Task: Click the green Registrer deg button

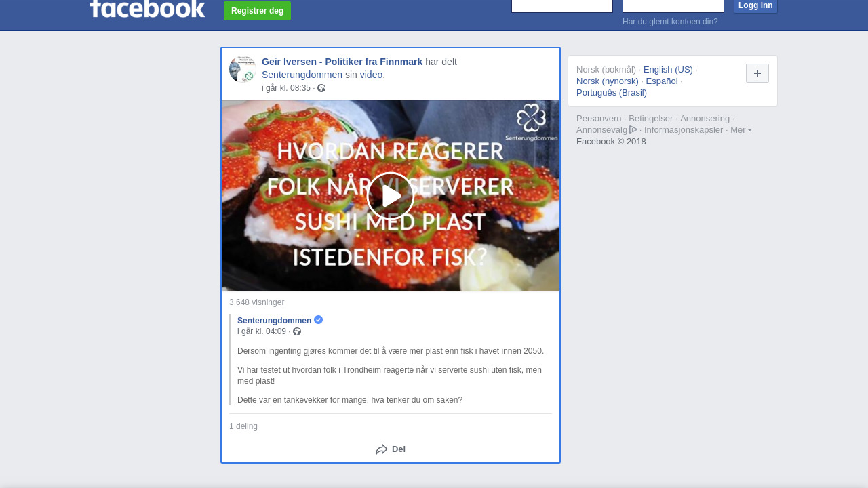Action: pyautogui.click(x=257, y=11)
